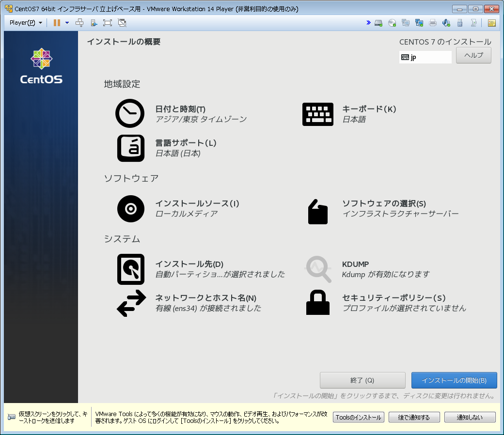Screen dimensions: 504x435
Task: Click the セキュリティーポリシー(S) label
Action: (394, 298)
